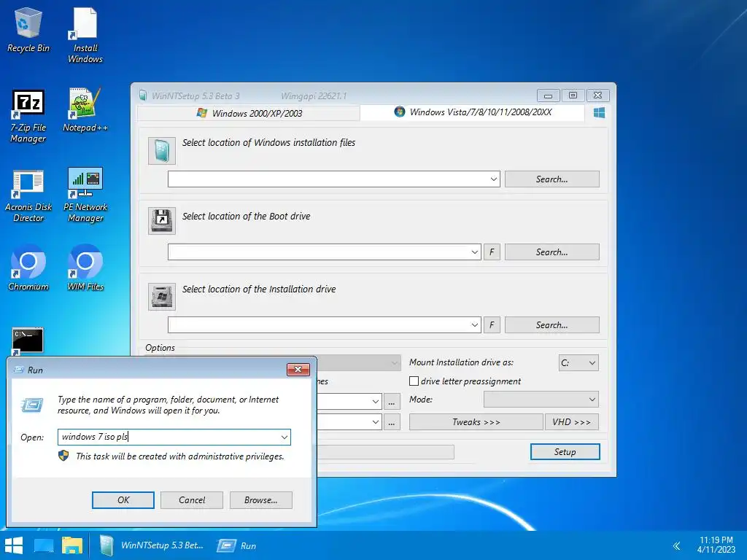Open the VHD >>> options
This screenshot has width=747, height=560.
coord(572,422)
